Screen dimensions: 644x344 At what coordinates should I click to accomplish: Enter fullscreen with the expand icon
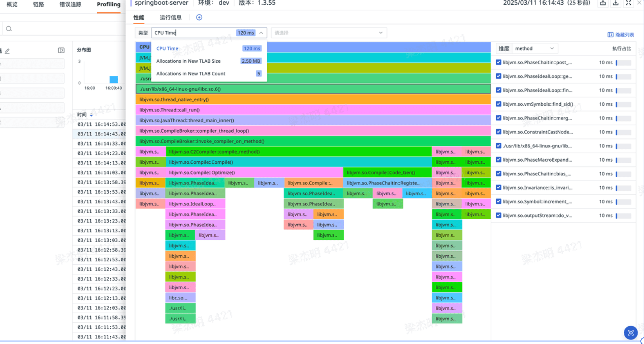click(x=629, y=3)
